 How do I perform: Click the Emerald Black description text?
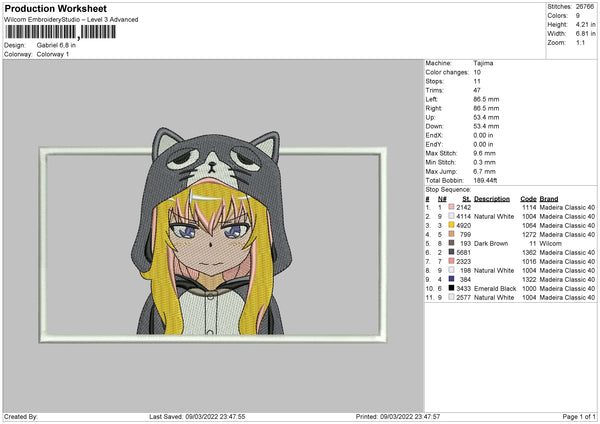(495, 288)
